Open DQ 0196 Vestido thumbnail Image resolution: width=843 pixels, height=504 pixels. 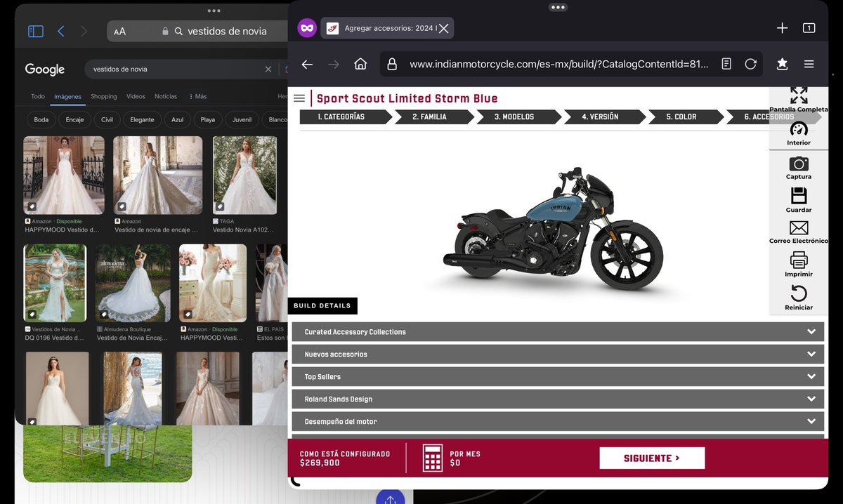55,283
